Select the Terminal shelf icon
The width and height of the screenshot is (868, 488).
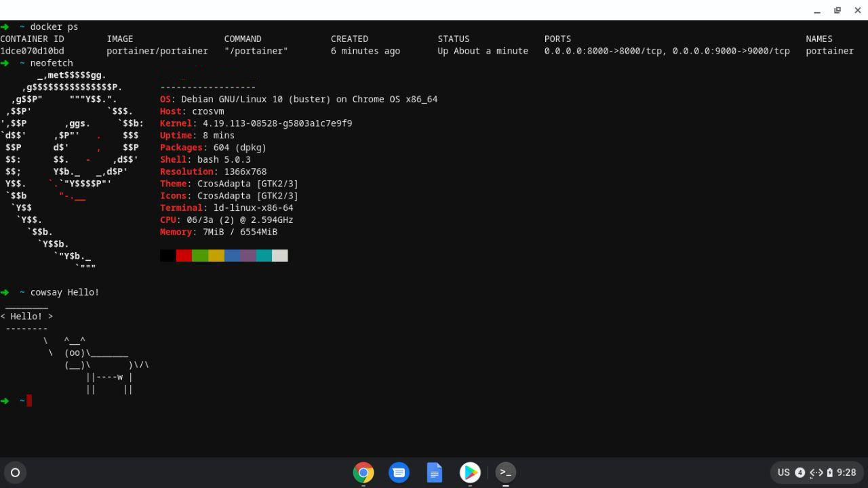505,472
